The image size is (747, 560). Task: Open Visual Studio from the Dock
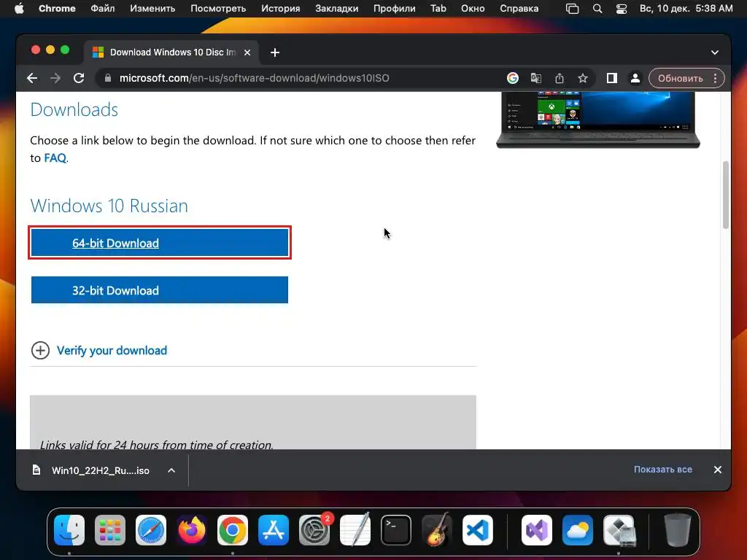537,530
